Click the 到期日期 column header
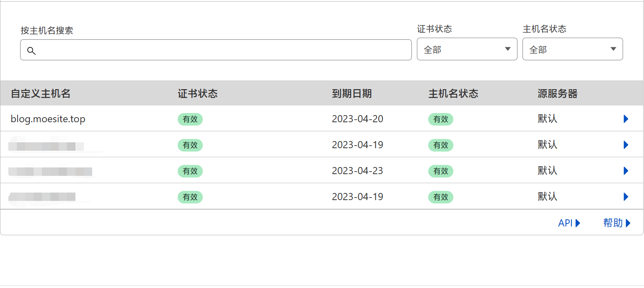The height and width of the screenshot is (288, 644). point(352,93)
